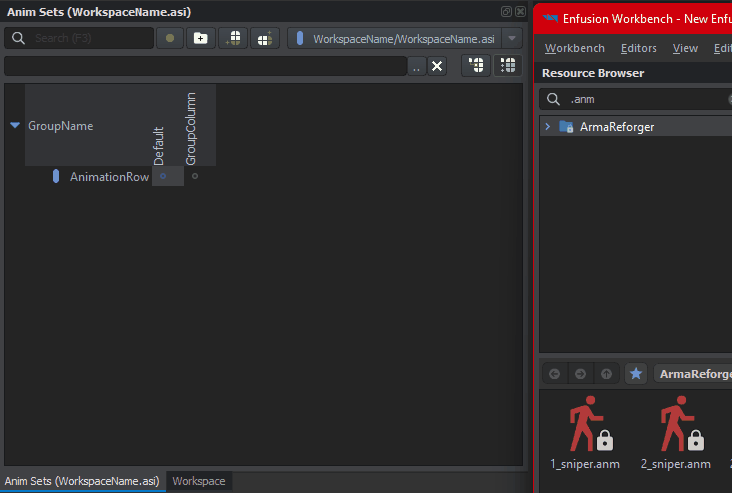Collapse the GroupName group

[15, 126]
